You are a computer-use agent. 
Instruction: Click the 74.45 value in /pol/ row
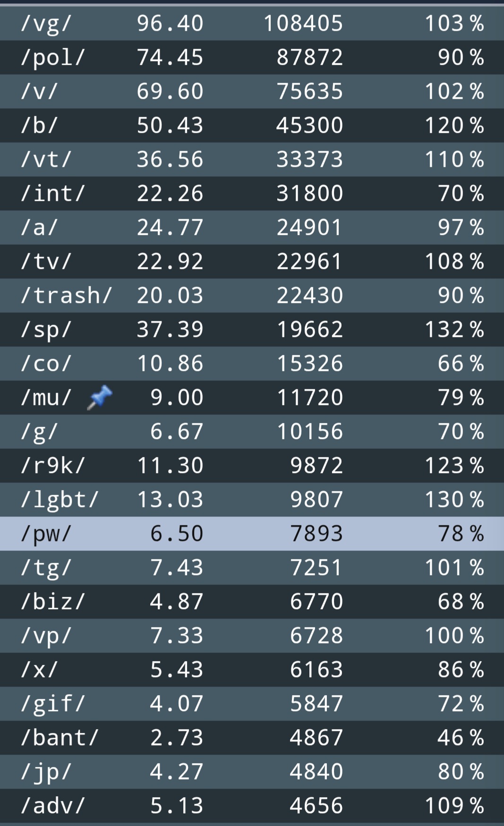click(170, 58)
